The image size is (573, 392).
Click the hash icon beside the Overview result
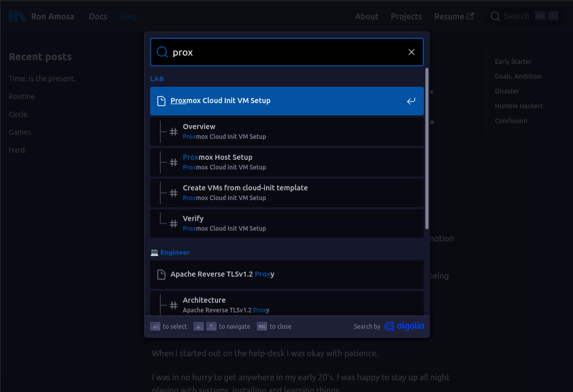coord(174,131)
